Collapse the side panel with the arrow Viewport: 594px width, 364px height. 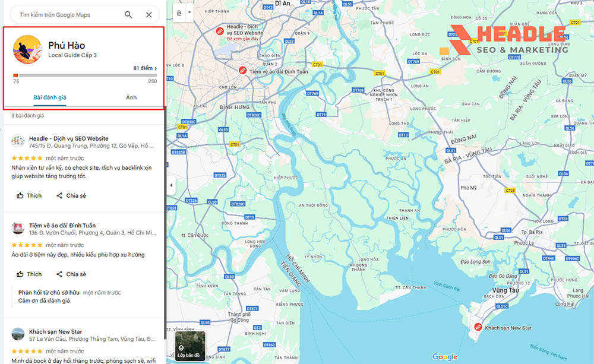pos(171,185)
